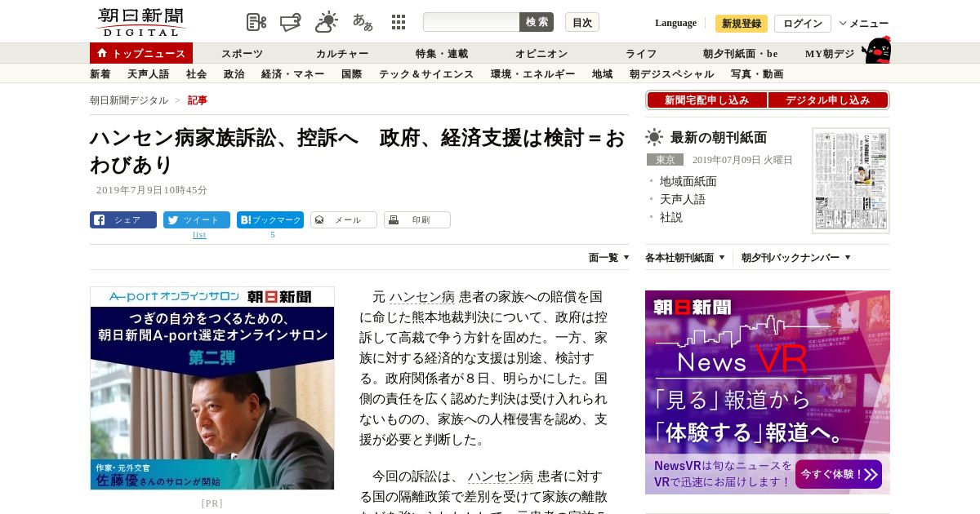Open the 国際 submenu item
980x514 pixels.
(x=352, y=74)
